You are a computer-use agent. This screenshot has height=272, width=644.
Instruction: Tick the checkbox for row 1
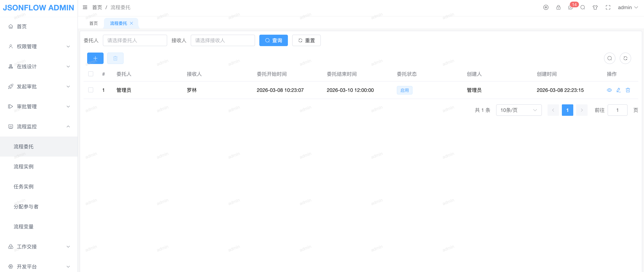91,90
